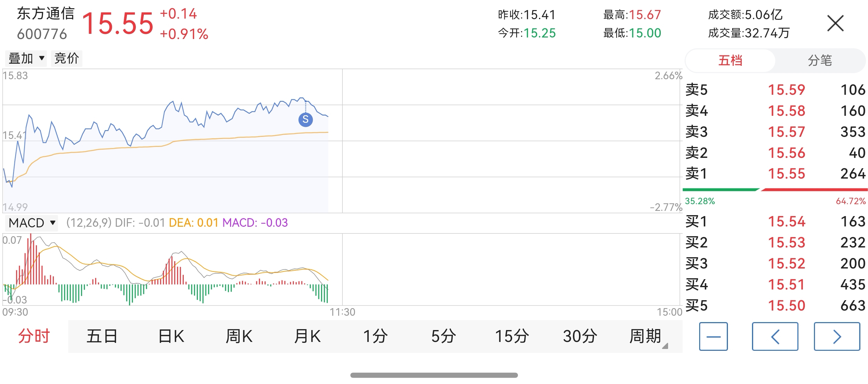Click the blue S sell marker on chart

[x=305, y=119]
